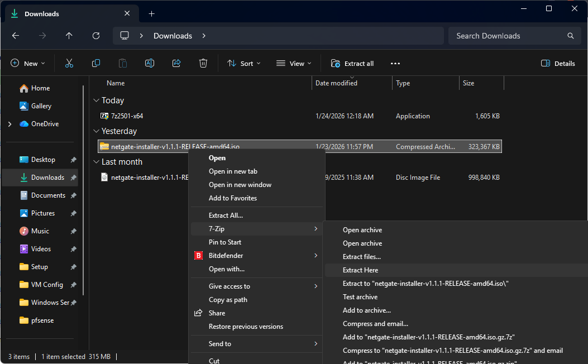588x364 pixels.
Task: Choose Extract Here in 7-Zip submenu
Action: (x=360, y=270)
